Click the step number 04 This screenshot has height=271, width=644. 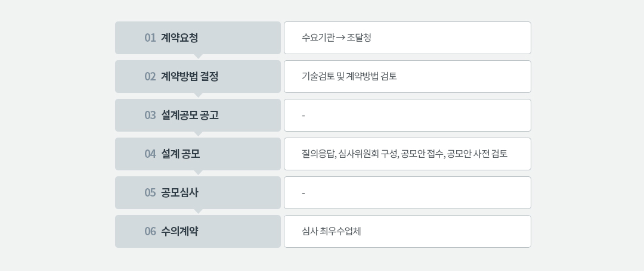(150, 154)
